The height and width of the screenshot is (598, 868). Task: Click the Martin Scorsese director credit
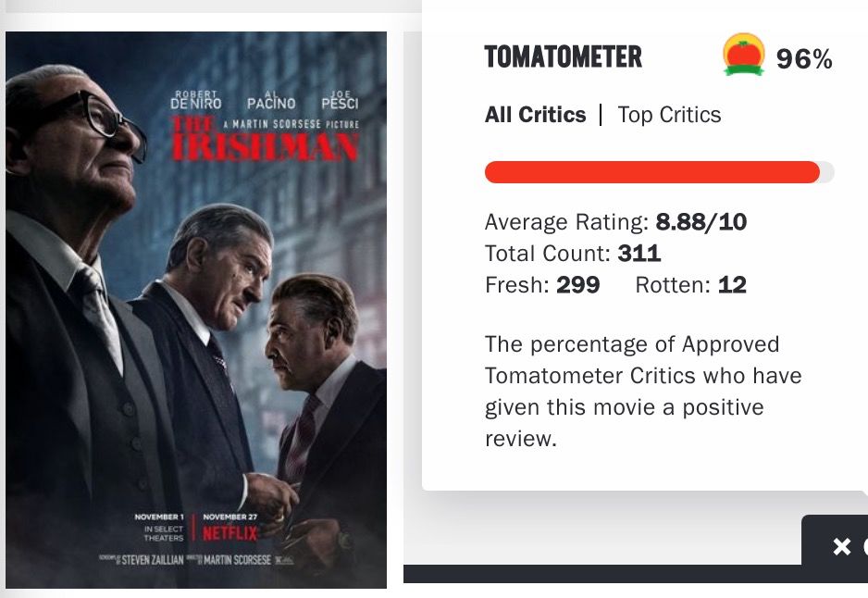238,560
